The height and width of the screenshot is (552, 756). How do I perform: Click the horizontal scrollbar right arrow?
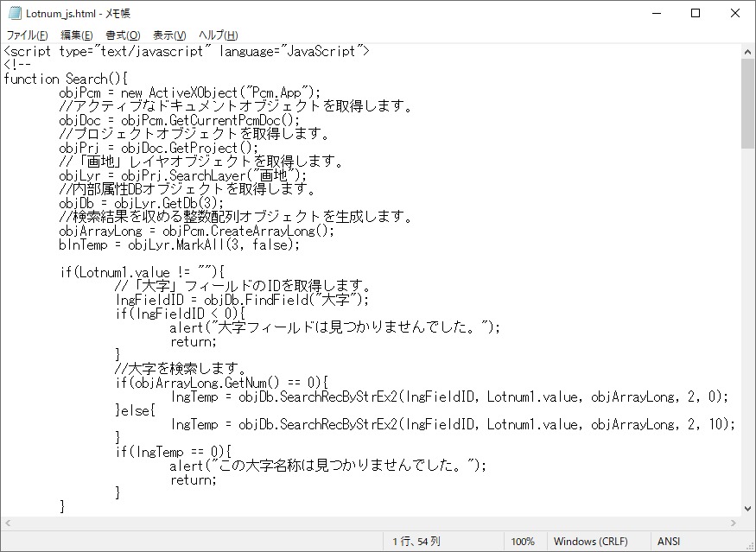(734, 523)
